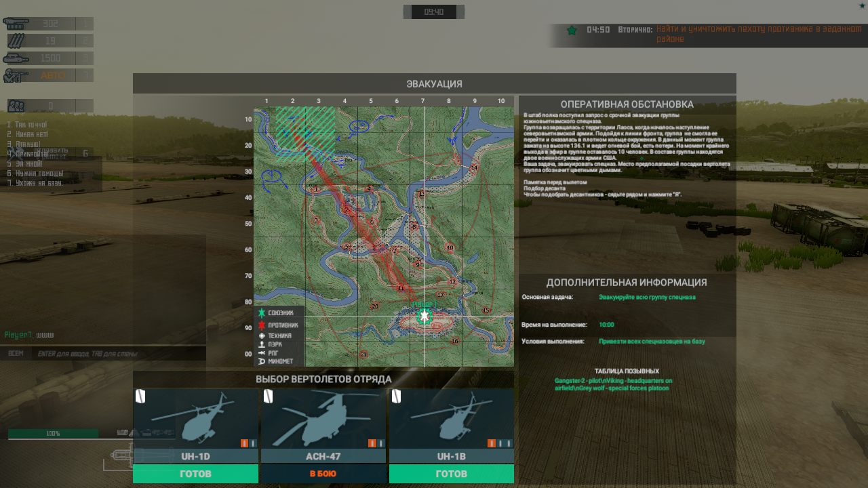Click the АВТО fire-mode soldier icon
The width and height of the screenshot is (868, 488).
(14, 75)
